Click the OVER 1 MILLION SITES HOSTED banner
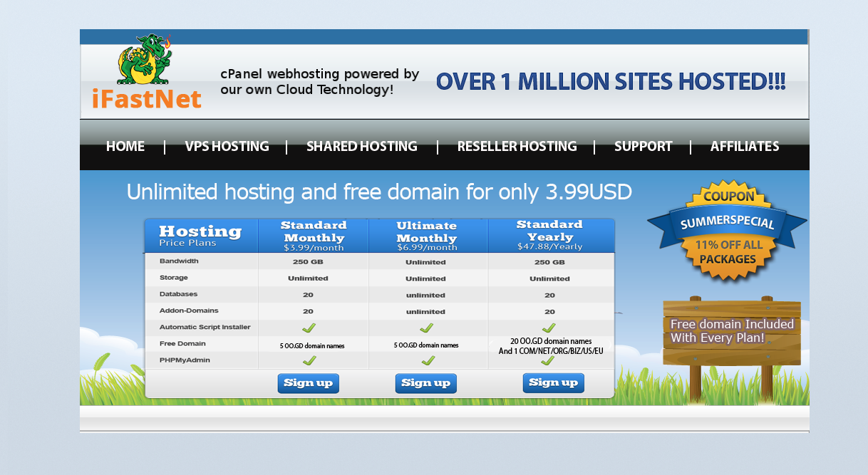Screen dimensions: 868x475 611,82
